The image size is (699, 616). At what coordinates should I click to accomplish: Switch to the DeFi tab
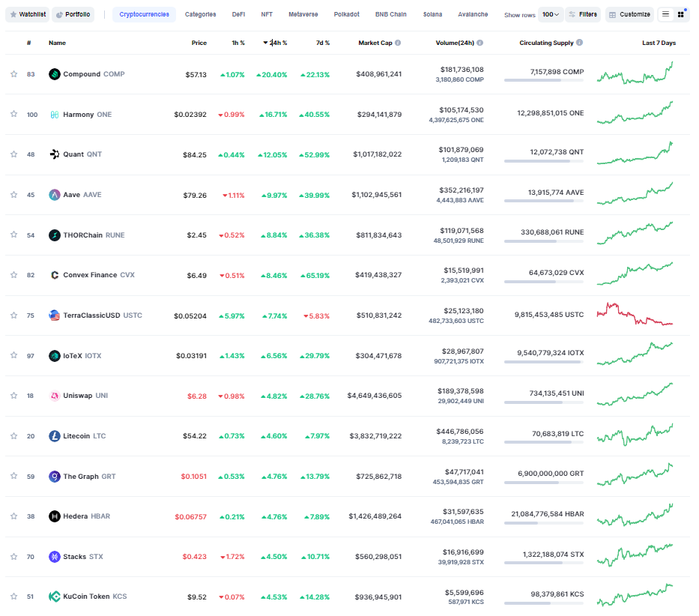click(x=238, y=14)
